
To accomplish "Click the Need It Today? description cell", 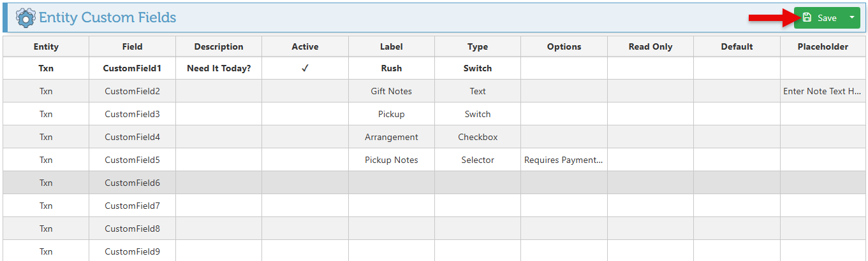I will 219,68.
